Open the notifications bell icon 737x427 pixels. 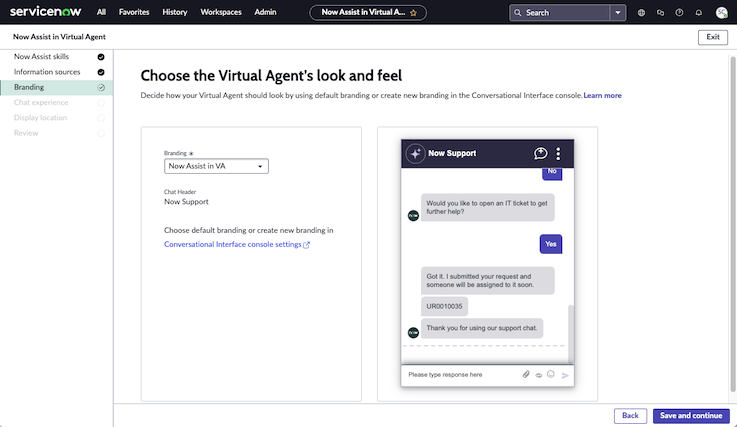click(x=698, y=13)
